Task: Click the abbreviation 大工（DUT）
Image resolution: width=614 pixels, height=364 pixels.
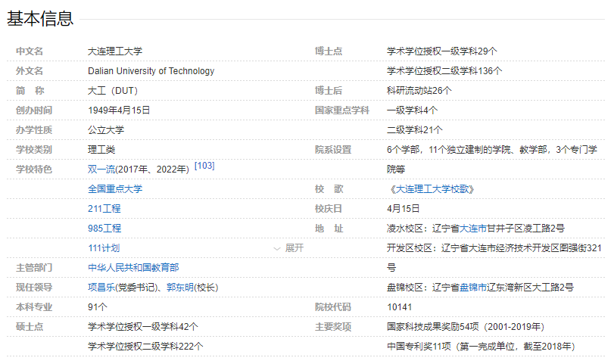Action: [x=113, y=90]
